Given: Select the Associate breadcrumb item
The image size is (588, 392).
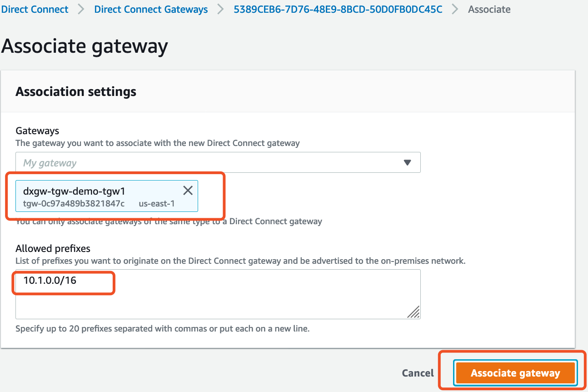Looking at the screenshot, I should pos(489,9).
